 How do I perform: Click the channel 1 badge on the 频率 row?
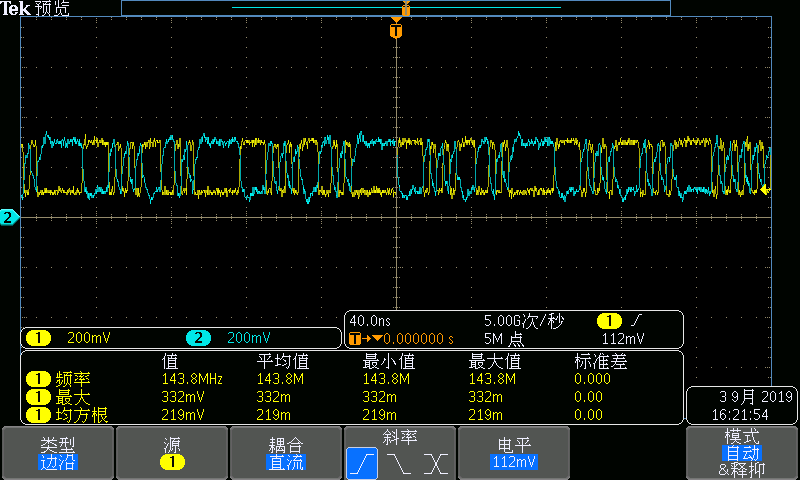pyautogui.click(x=38, y=379)
